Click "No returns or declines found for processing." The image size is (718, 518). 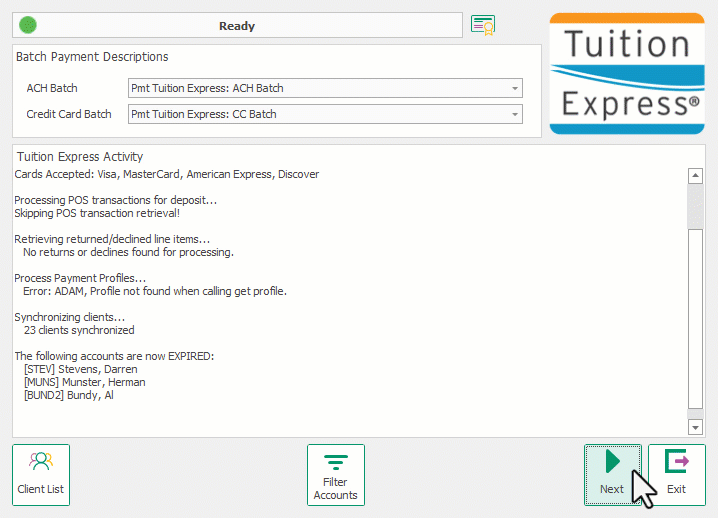click(x=128, y=252)
